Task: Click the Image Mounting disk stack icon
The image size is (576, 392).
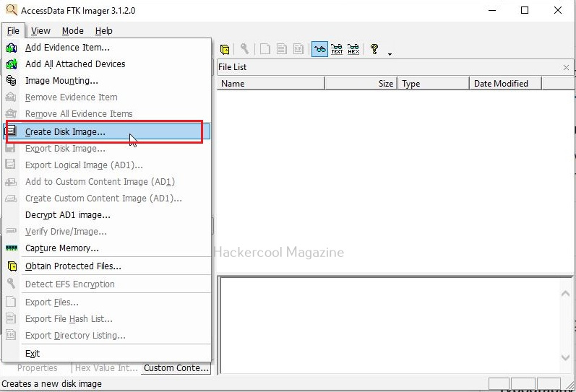Action: tap(12, 81)
